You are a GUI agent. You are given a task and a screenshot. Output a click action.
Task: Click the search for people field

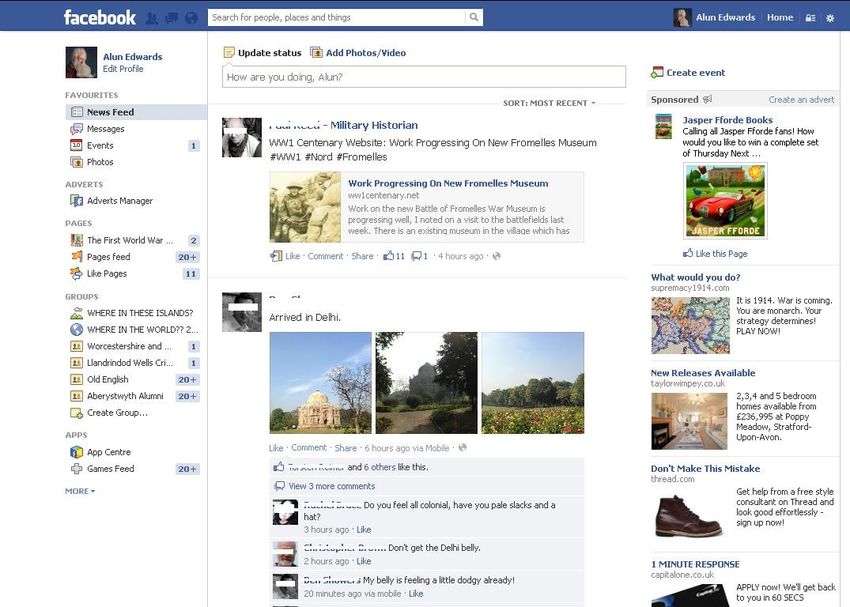tap(336, 17)
